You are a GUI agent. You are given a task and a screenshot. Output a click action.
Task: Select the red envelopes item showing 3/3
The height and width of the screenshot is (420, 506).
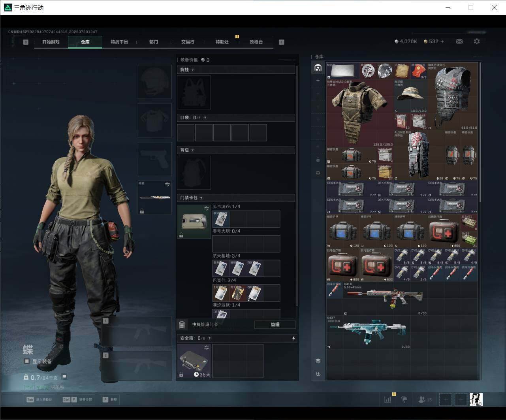pos(419,71)
